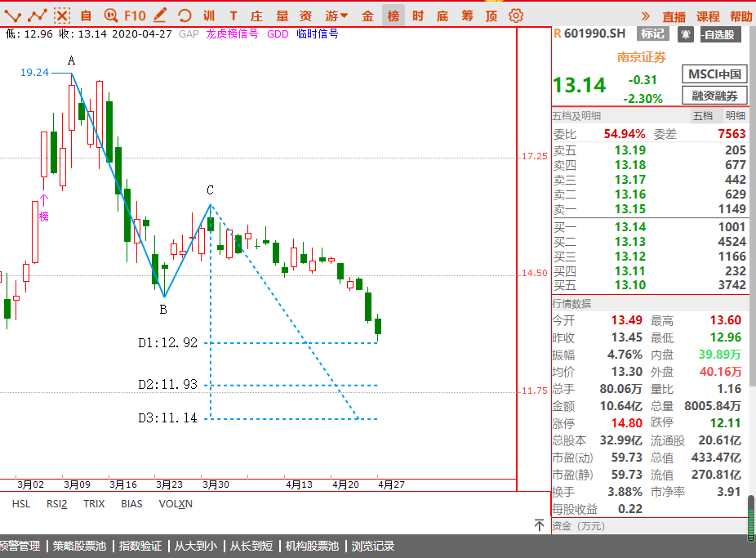Select the HSL indicator tab

(x=21, y=504)
